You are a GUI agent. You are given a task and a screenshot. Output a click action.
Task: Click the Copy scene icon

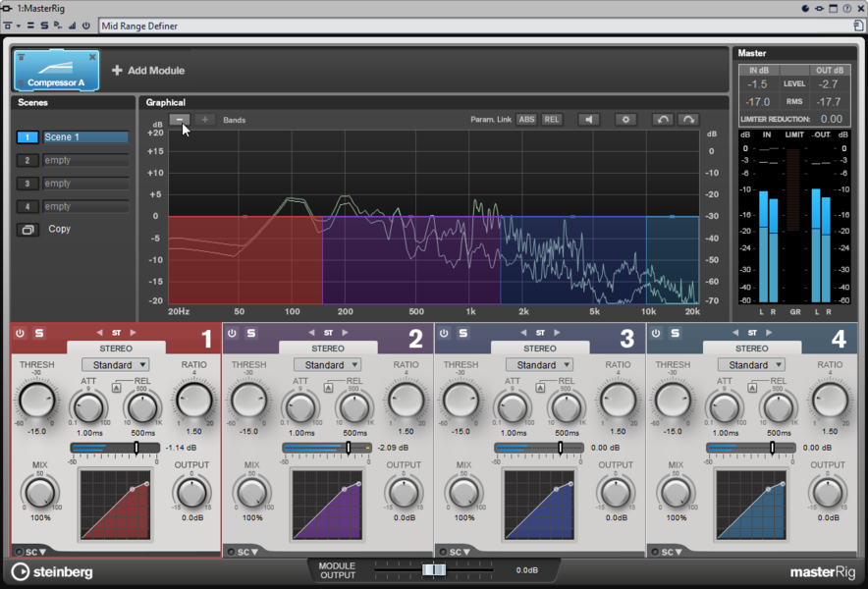point(27,229)
